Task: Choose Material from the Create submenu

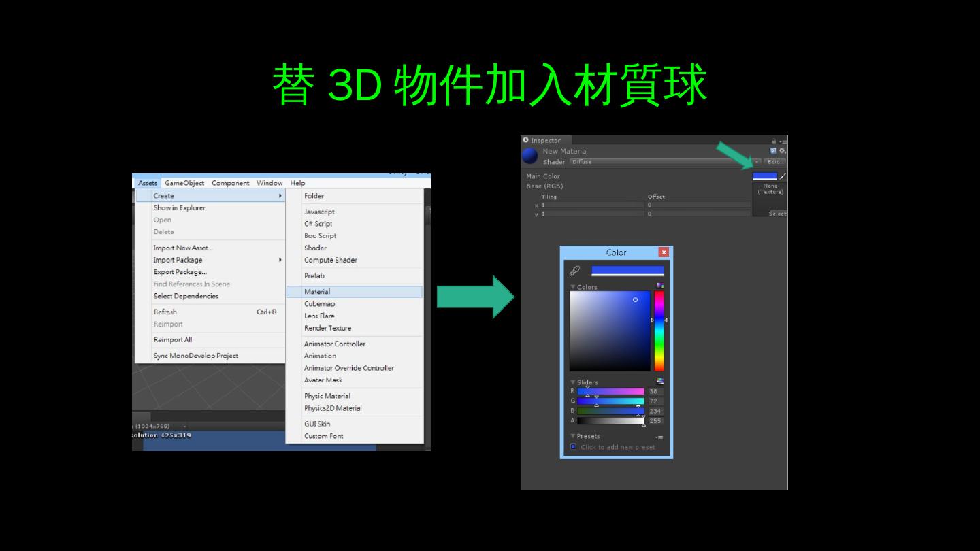Action: click(x=317, y=292)
